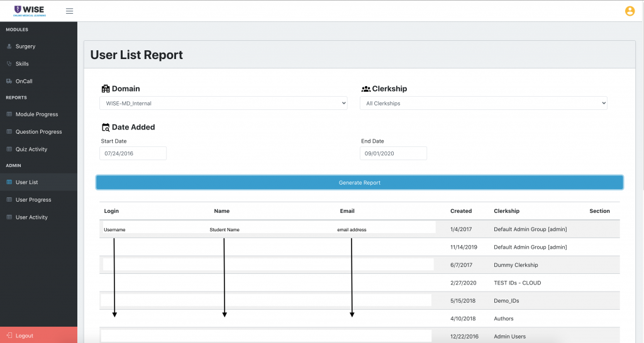Click the OnCall module icon
Viewport: 644px width, 343px height.
(9, 82)
